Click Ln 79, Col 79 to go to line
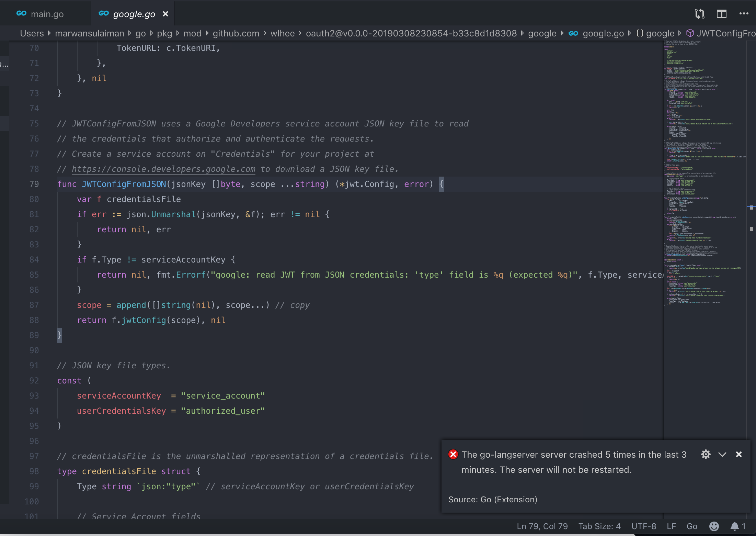This screenshot has height=536, width=756. pos(542,526)
